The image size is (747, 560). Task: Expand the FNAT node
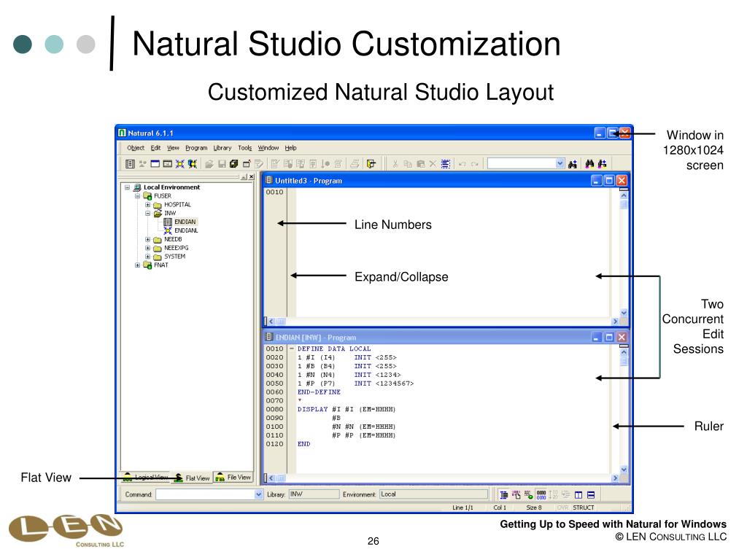137,265
